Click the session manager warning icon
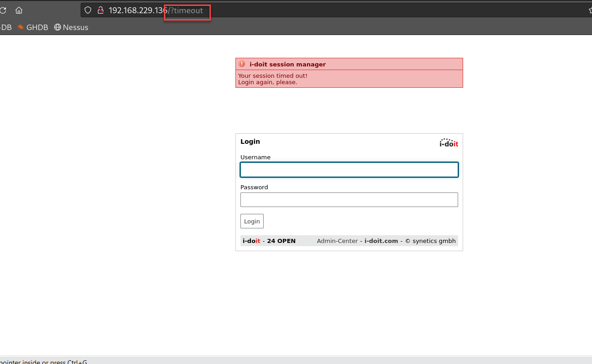Screen dimensions: 592x364 (242, 64)
